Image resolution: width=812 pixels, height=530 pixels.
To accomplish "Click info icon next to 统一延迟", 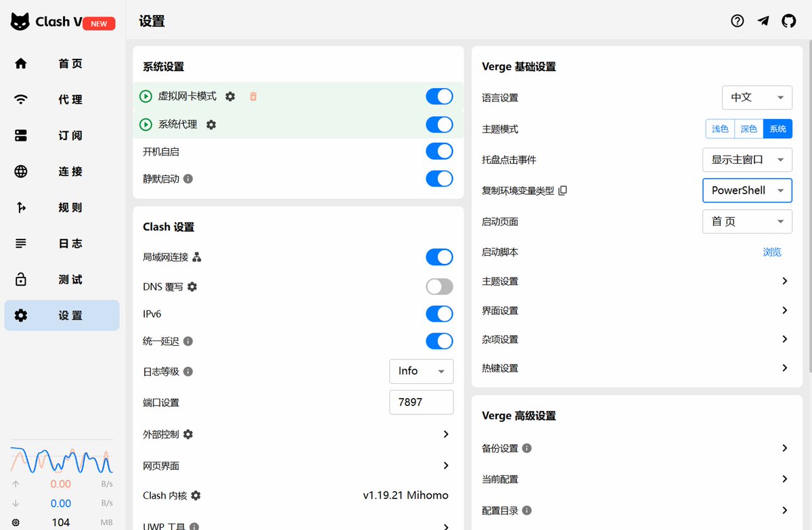I will coord(188,341).
